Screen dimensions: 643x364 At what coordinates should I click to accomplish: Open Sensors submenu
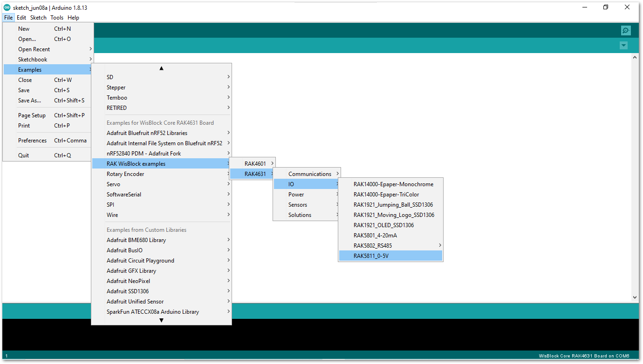point(307,205)
